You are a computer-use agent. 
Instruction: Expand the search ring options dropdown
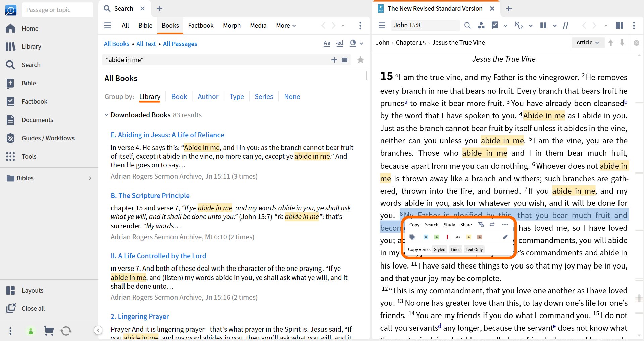[x=361, y=43]
